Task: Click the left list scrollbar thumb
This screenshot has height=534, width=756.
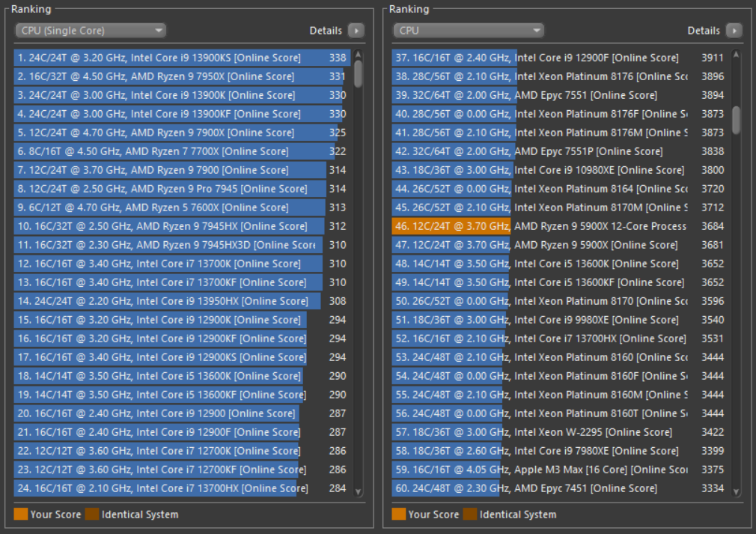Action: 358,73
